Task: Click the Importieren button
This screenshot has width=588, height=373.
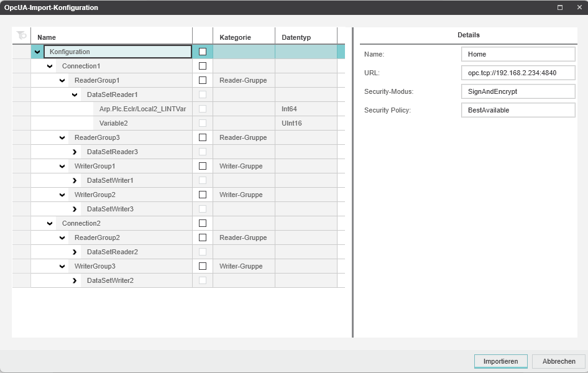Action: tap(500, 361)
